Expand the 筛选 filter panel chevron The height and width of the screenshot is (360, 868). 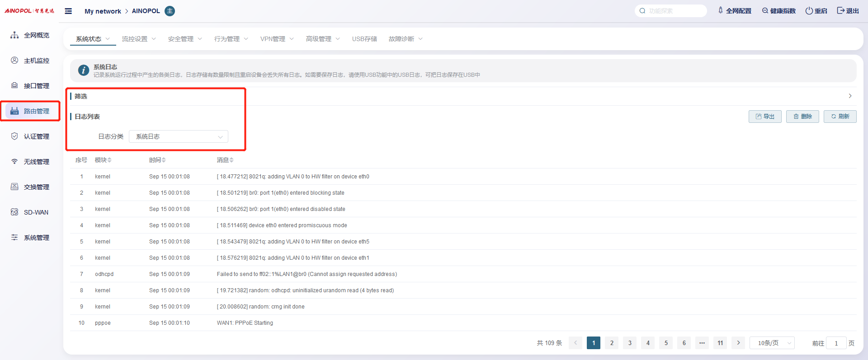click(x=850, y=96)
